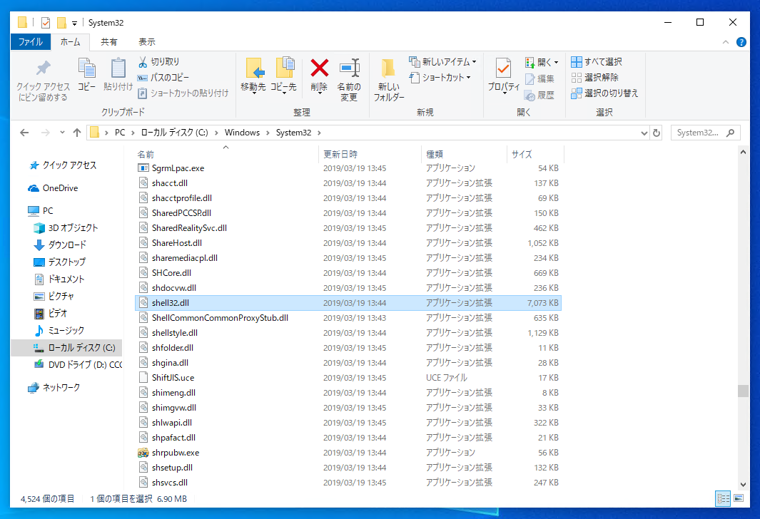Select the file ShellCommonCommonProxyStub.dll
Image resolution: width=760 pixels, height=519 pixels.
tap(348, 318)
